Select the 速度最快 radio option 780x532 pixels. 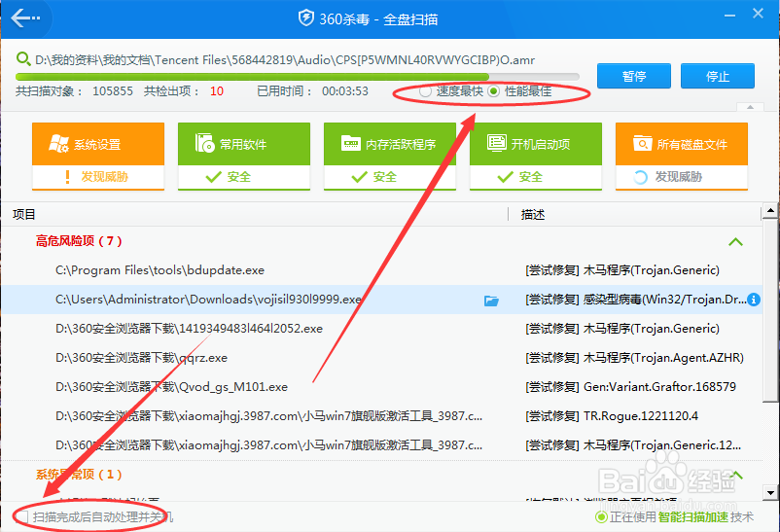tap(425, 91)
